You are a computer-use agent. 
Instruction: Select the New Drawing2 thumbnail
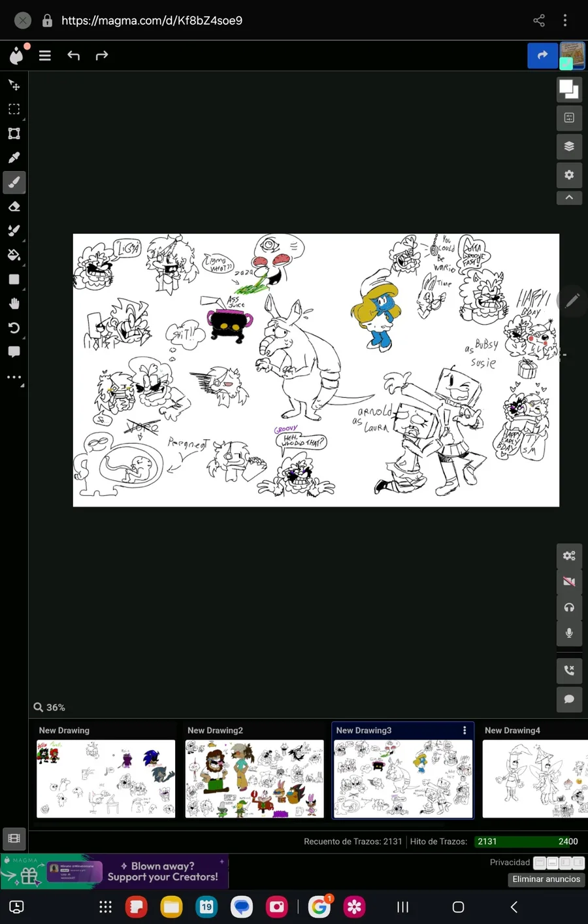(x=254, y=778)
